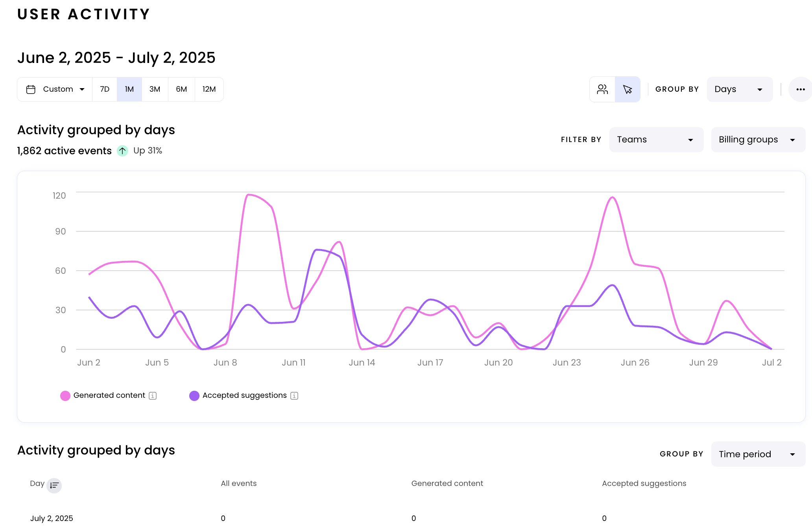Click the Day column sort icon
The height and width of the screenshot is (532, 812).
[x=54, y=485]
